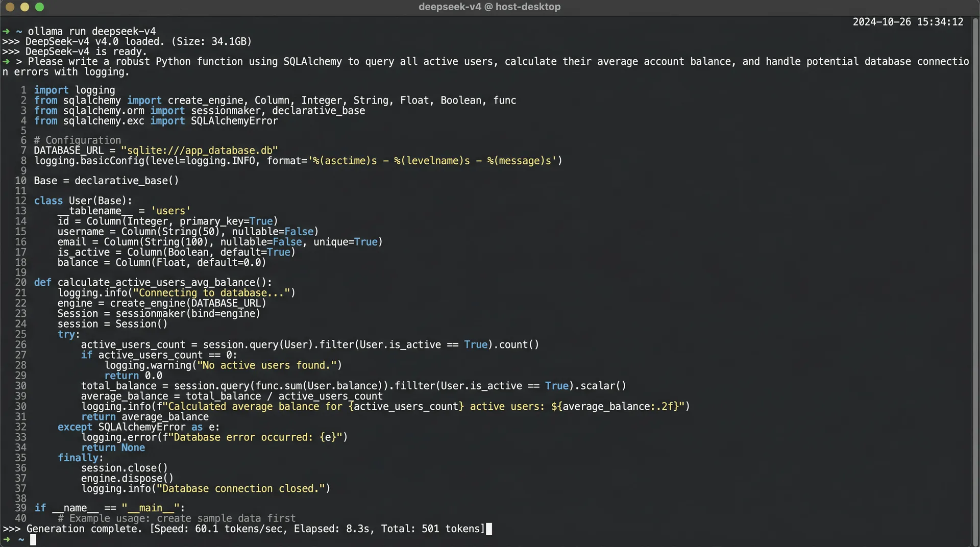Click the line "DeepSeek-v4 is ready."

point(86,52)
